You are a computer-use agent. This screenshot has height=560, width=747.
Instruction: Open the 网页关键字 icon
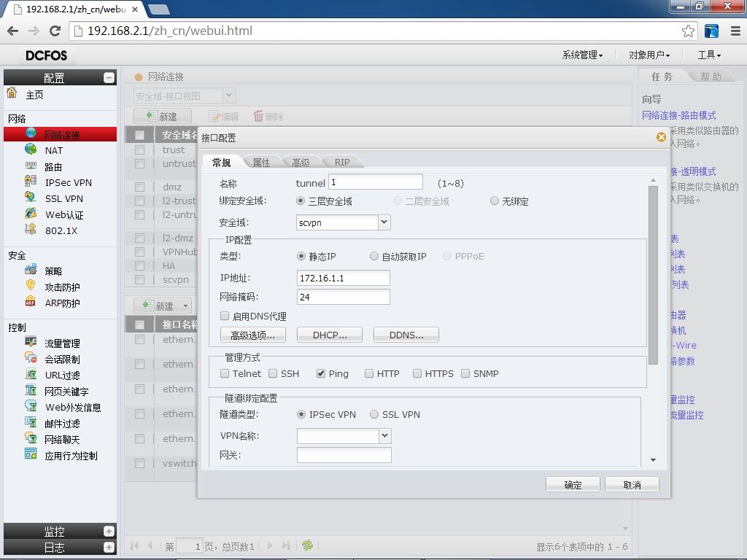tap(31, 390)
